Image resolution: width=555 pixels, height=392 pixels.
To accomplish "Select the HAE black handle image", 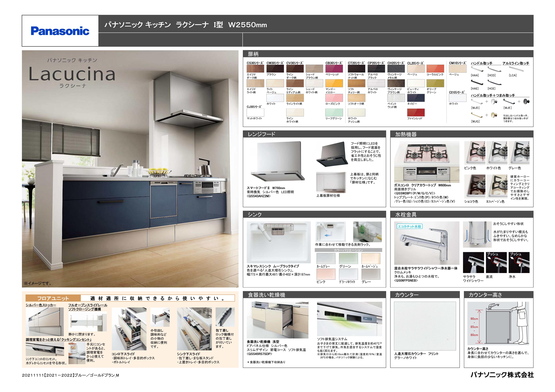I will coord(477,82).
